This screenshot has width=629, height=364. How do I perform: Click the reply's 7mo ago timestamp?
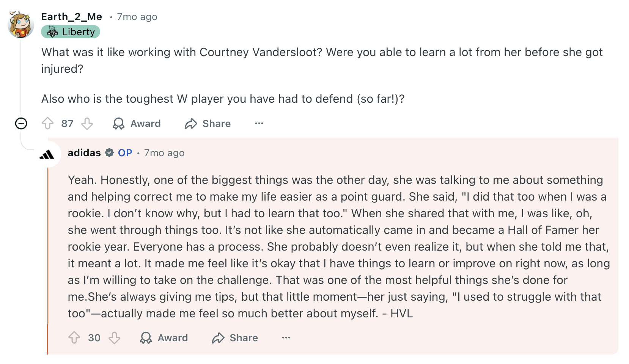click(164, 153)
